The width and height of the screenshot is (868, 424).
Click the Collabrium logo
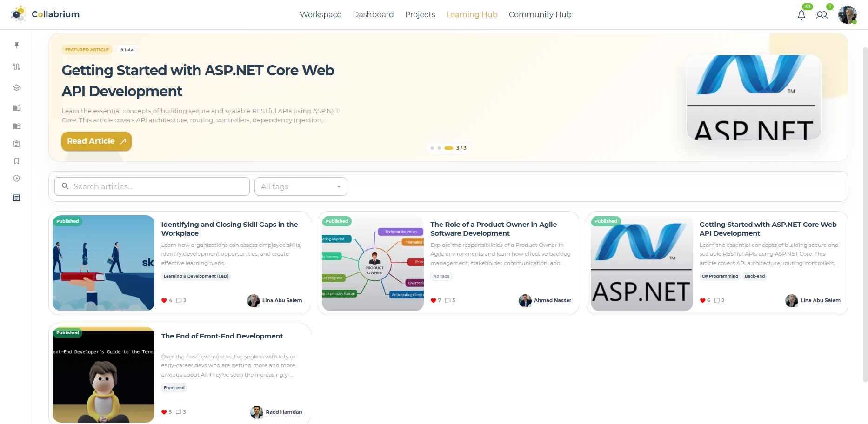[x=45, y=14]
